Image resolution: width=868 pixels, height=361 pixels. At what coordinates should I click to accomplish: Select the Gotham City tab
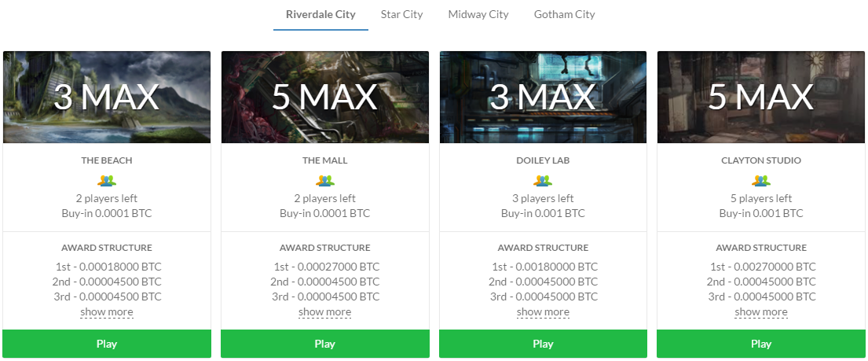pos(564,14)
